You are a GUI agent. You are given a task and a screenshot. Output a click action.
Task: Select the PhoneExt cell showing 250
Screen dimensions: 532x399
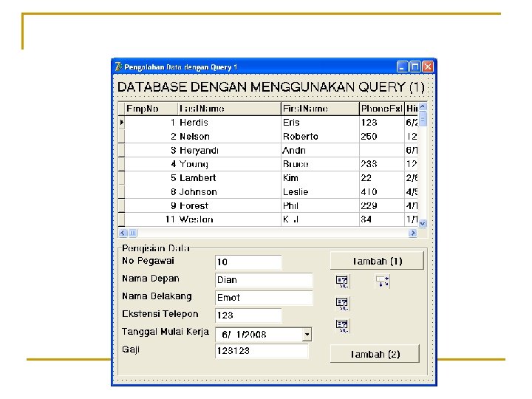click(382, 137)
